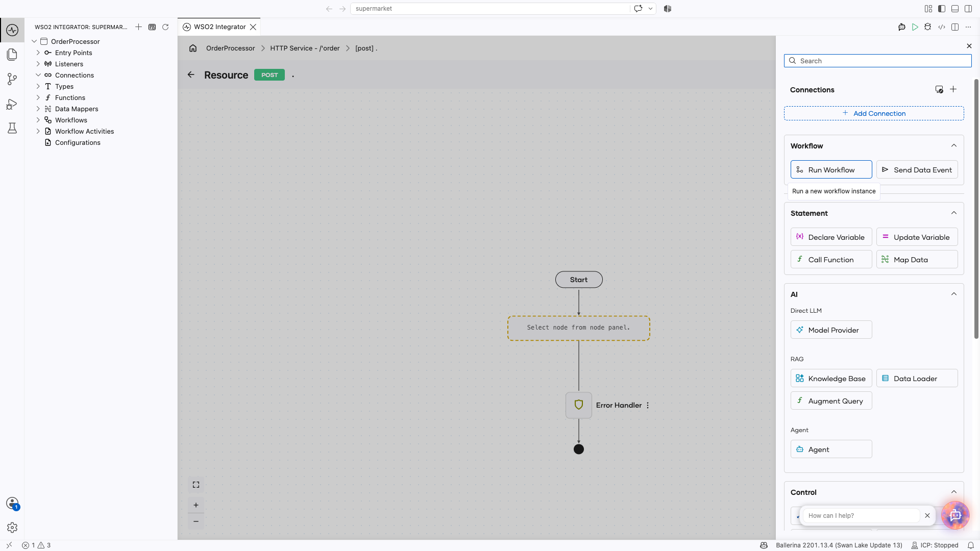Expand the Entry Points tree node
The image size is (980, 551).
pyautogui.click(x=38, y=53)
